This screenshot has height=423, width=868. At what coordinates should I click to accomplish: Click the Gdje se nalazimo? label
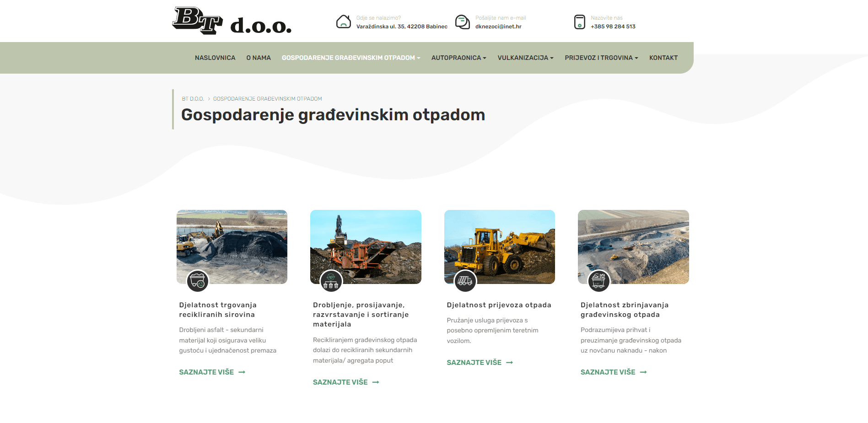coord(378,18)
